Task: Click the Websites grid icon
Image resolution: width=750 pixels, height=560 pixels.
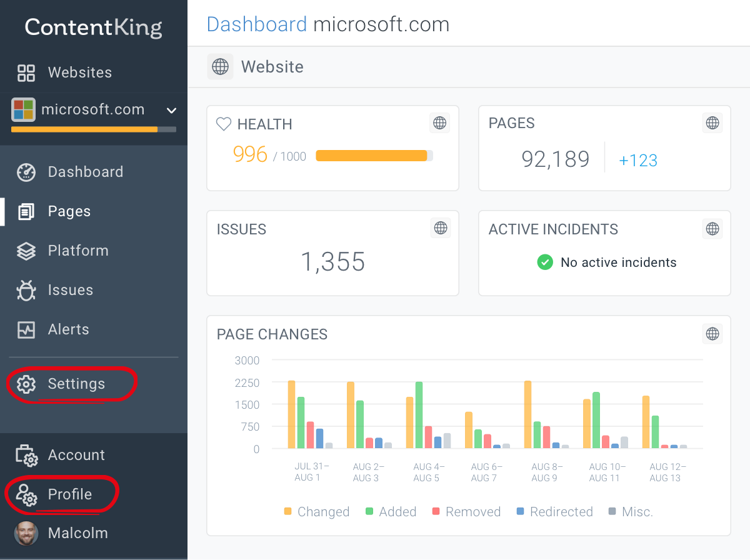Action: point(26,72)
